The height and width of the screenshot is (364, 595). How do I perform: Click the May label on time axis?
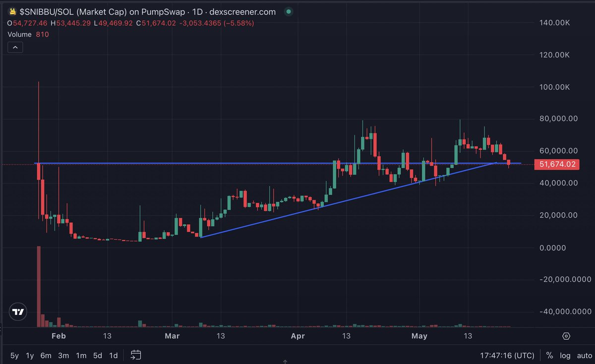(419, 336)
